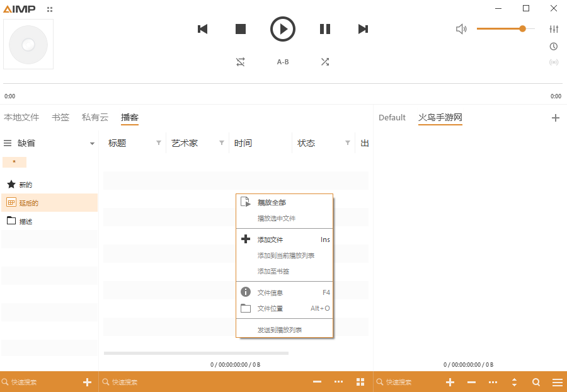
Task: Select the 描述 folder item
Action: 50,221
